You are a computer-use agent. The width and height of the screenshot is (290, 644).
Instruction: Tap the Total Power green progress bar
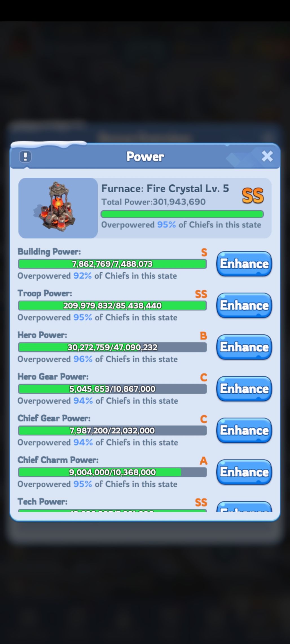tap(182, 214)
